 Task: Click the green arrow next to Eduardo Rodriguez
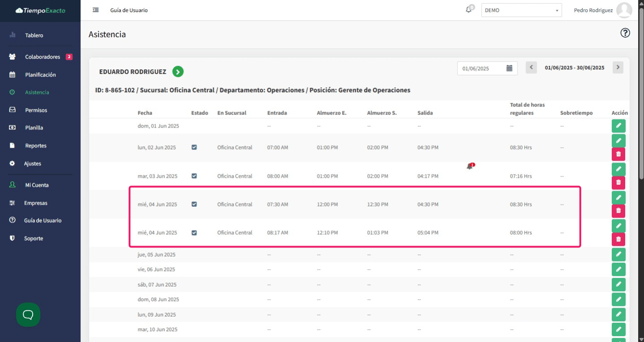[178, 72]
